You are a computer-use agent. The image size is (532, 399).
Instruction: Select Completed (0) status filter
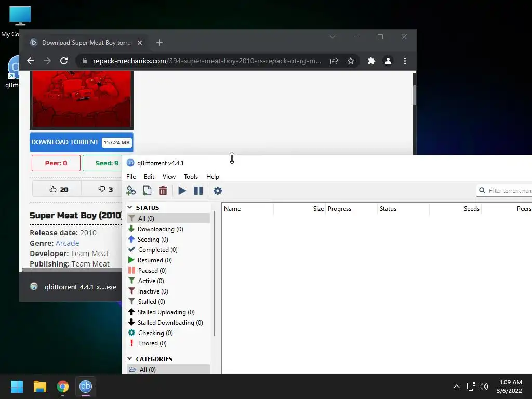(x=168, y=250)
